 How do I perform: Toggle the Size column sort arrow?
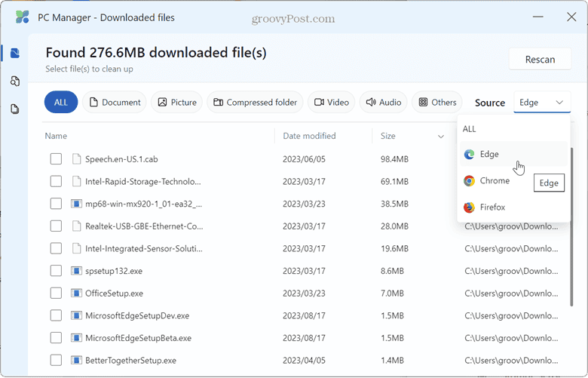click(441, 137)
